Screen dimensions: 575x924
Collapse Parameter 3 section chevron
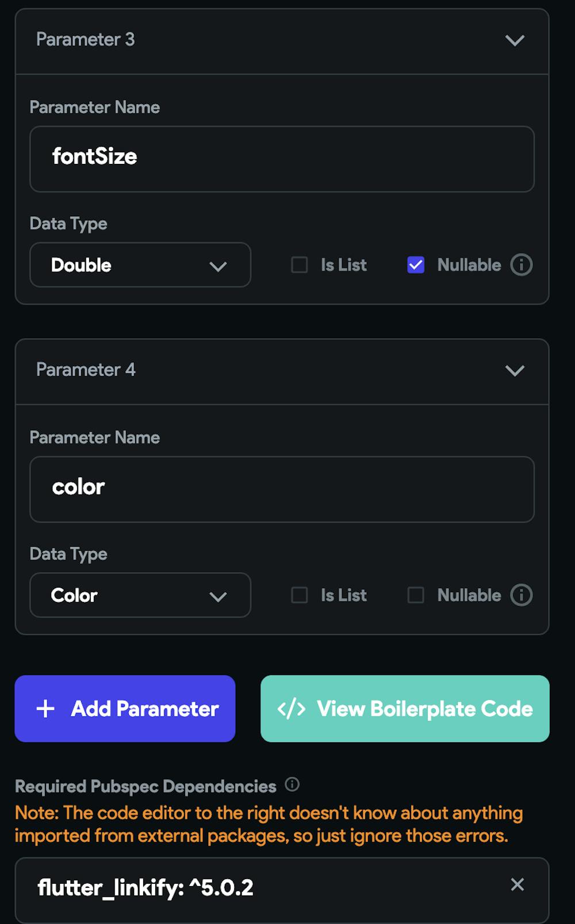[x=515, y=40]
